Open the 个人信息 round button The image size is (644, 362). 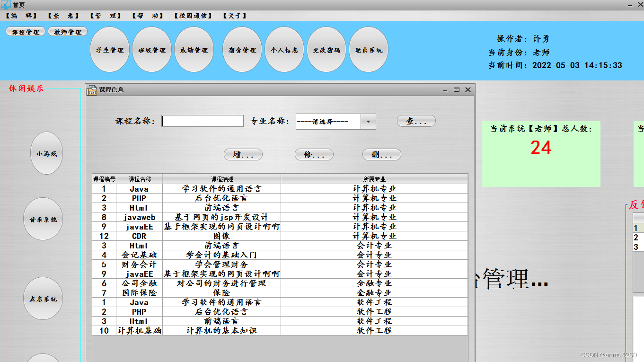click(x=284, y=50)
